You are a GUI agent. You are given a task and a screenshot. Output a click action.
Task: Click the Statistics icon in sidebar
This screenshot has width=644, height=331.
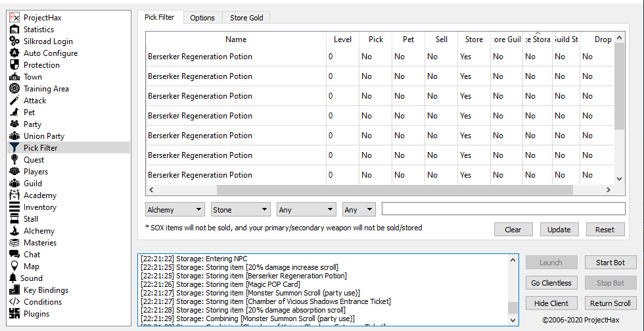14,30
